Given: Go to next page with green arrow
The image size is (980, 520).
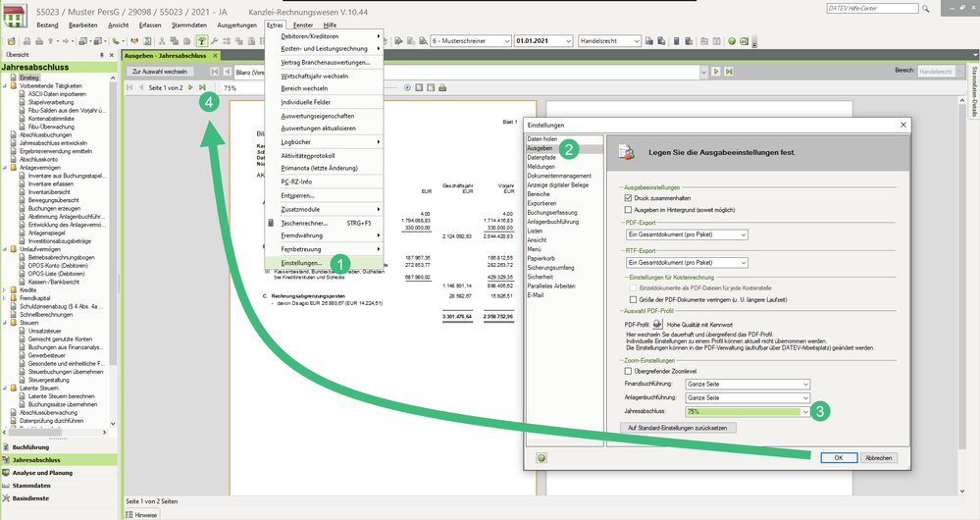Looking at the screenshot, I should point(190,88).
